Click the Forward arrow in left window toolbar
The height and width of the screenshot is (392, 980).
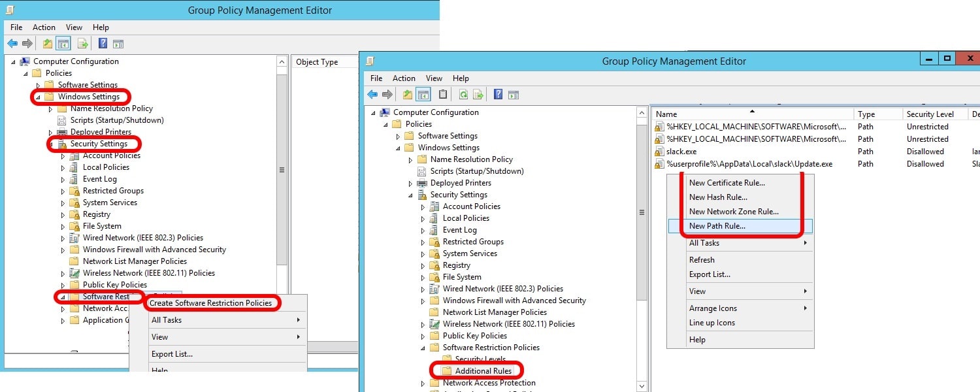point(27,44)
